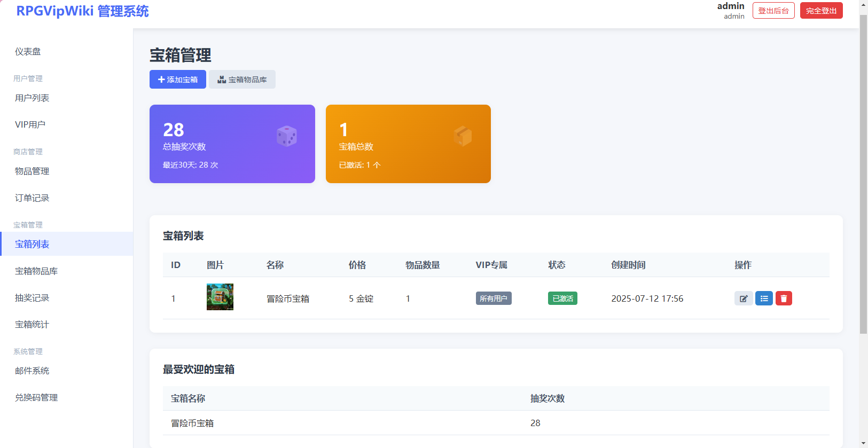Click the 已激活: 1 个 text
Screen dimensions: 868x448
tap(359, 166)
